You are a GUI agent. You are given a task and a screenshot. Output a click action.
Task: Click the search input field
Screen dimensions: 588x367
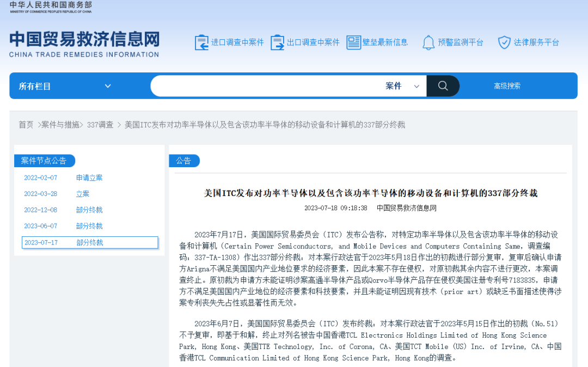click(x=266, y=86)
